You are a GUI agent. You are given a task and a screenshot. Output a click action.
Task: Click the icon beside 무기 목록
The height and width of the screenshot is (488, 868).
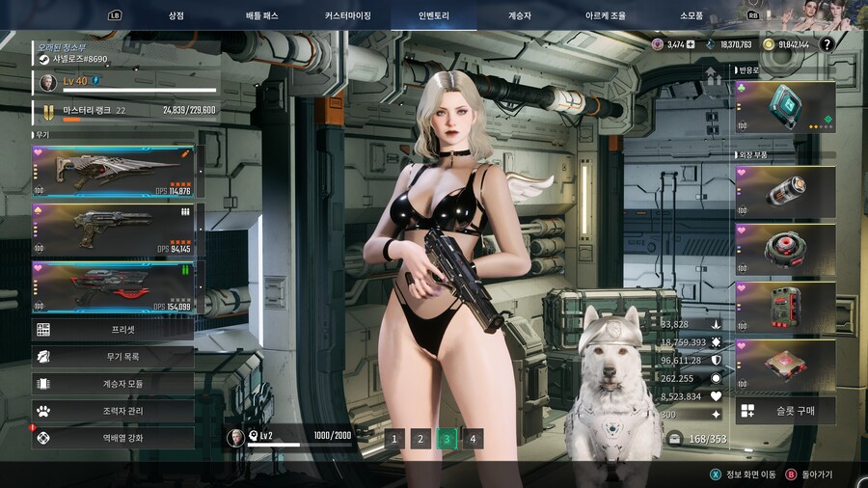pyautogui.click(x=43, y=357)
